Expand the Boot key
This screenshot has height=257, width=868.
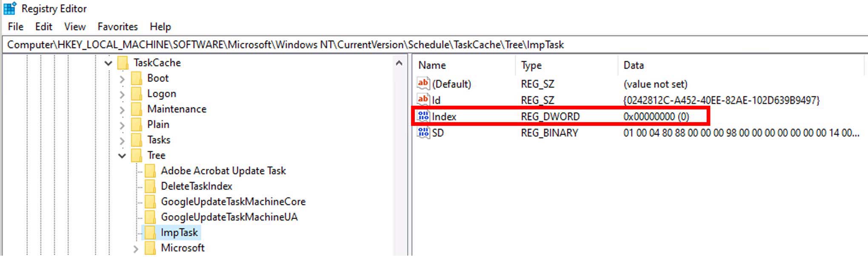(122, 79)
